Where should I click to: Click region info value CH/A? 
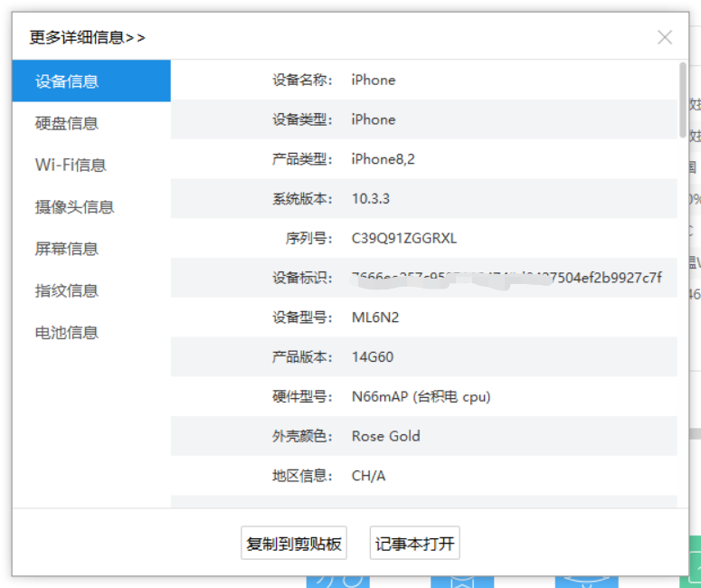(x=368, y=476)
